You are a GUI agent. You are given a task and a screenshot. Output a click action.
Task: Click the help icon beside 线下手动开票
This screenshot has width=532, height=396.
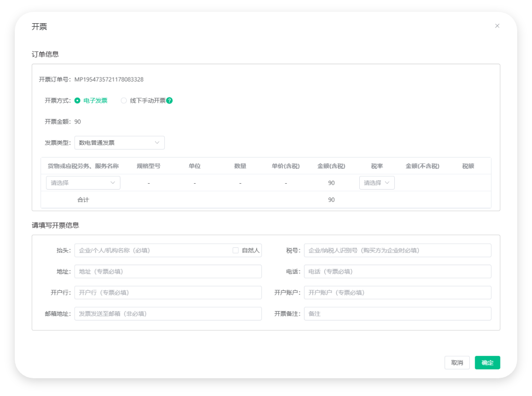point(169,101)
